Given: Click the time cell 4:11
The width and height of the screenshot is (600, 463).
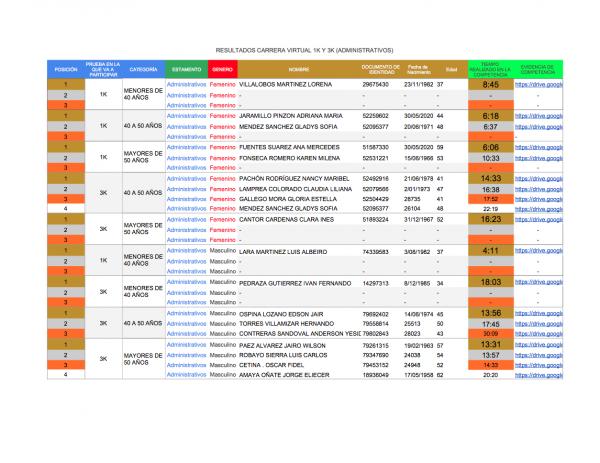Looking at the screenshot, I should [491, 251].
